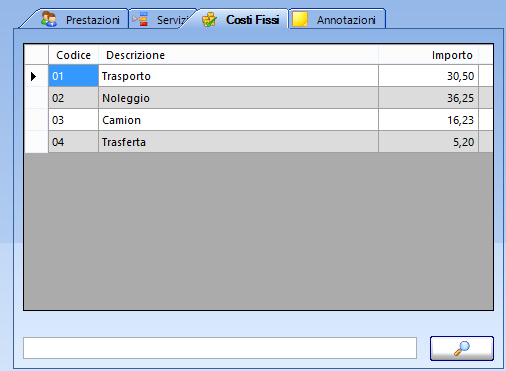Click the yellow sticky note Annotazioni icon

tap(300, 19)
